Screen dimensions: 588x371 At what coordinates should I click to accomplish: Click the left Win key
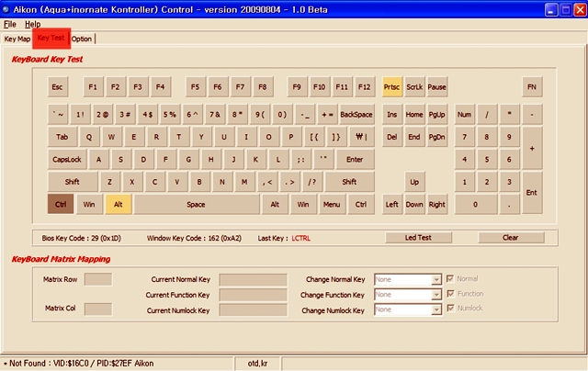(90, 204)
